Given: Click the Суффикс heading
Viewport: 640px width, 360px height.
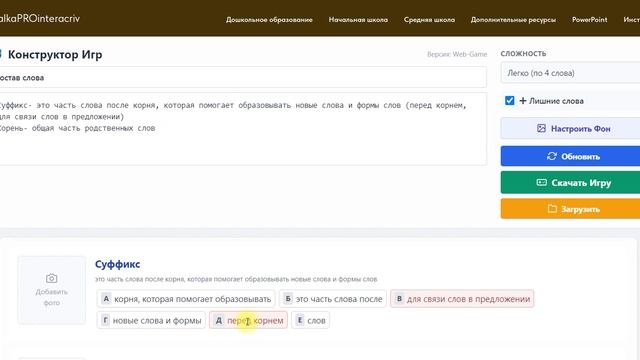Looking at the screenshot, I should coord(118,264).
